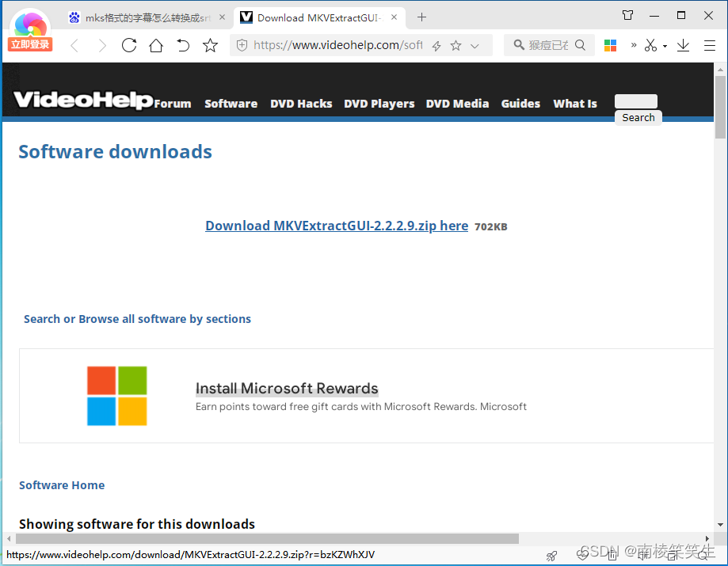Open the Software menu item
The width and height of the screenshot is (728, 566).
[231, 104]
